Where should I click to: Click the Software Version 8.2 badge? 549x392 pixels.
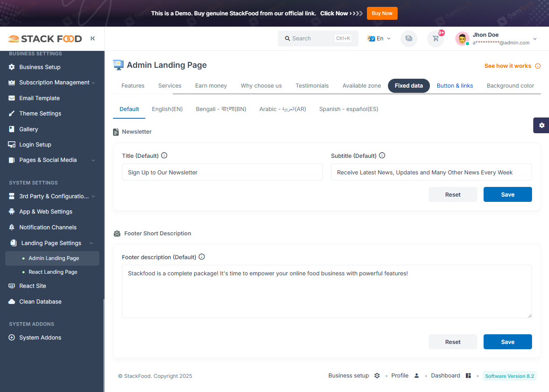(x=509, y=376)
